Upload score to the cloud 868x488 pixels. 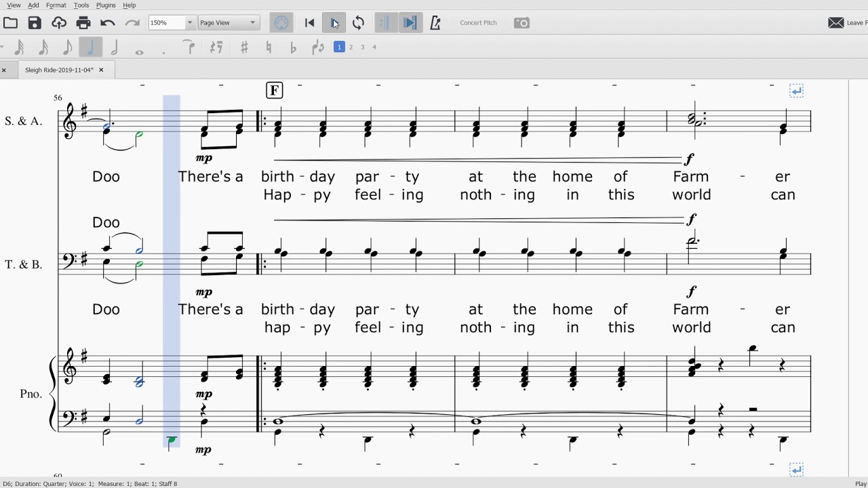[x=59, y=23]
